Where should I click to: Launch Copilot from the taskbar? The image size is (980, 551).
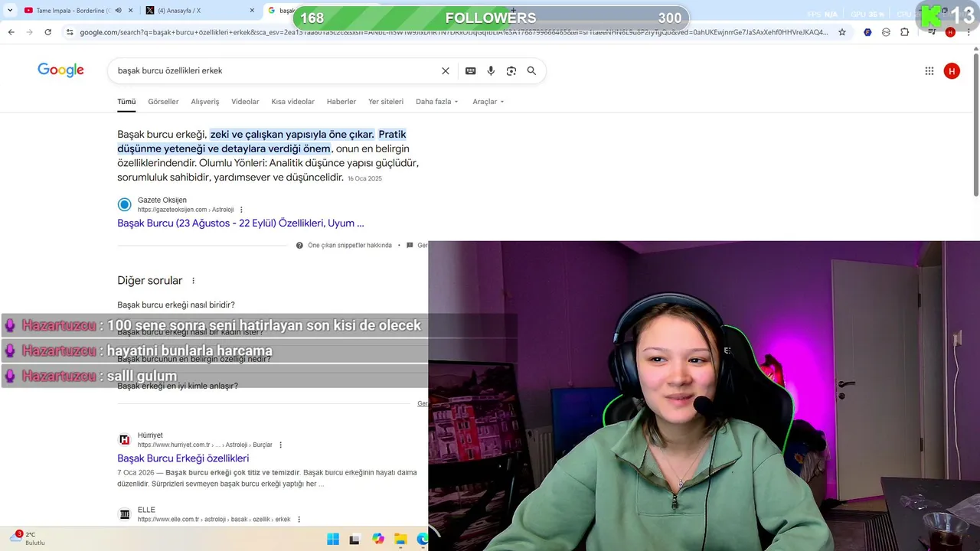coord(378,540)
